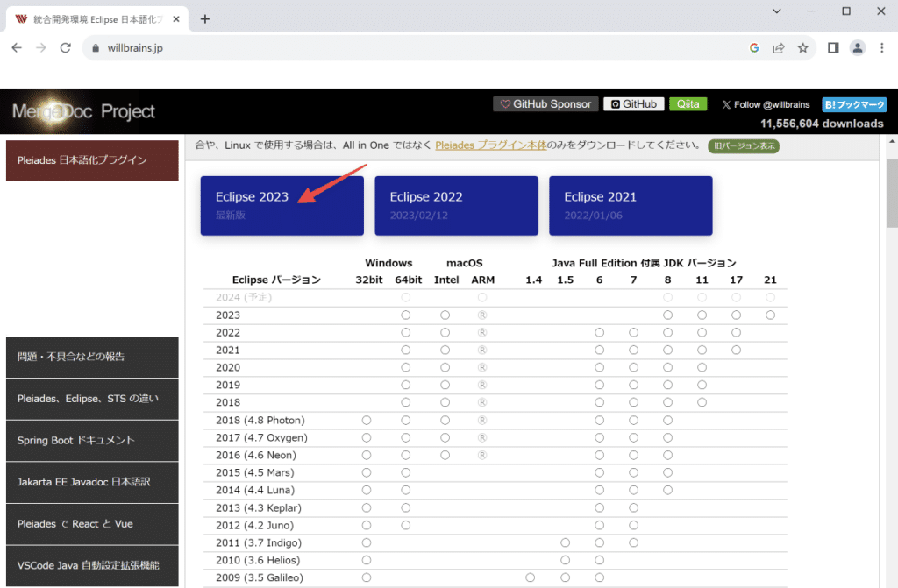This screenshot has height=588, width=898.
Task: Open the browser side panel icon
Action: click(832, 48)
